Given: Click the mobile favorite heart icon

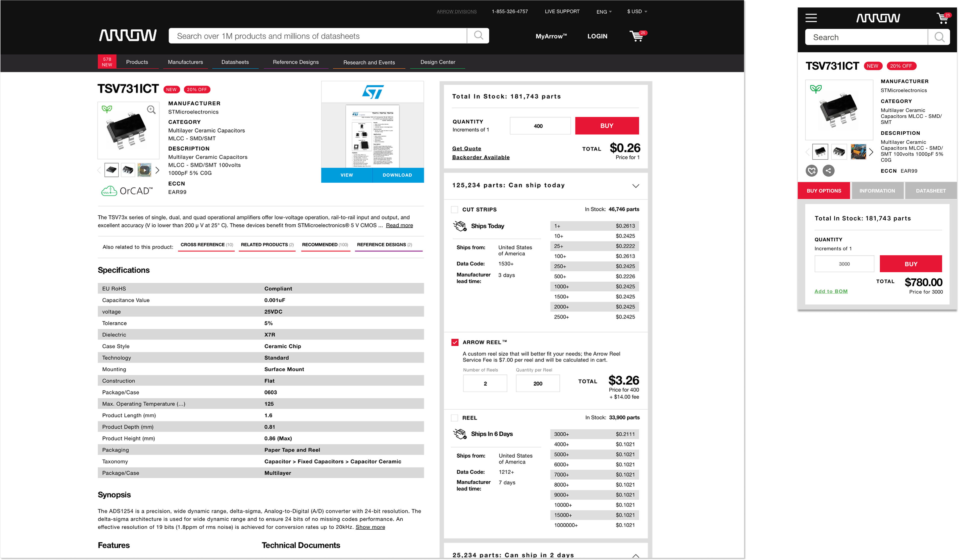Looking at the screenshot, I should pos(811,171).
